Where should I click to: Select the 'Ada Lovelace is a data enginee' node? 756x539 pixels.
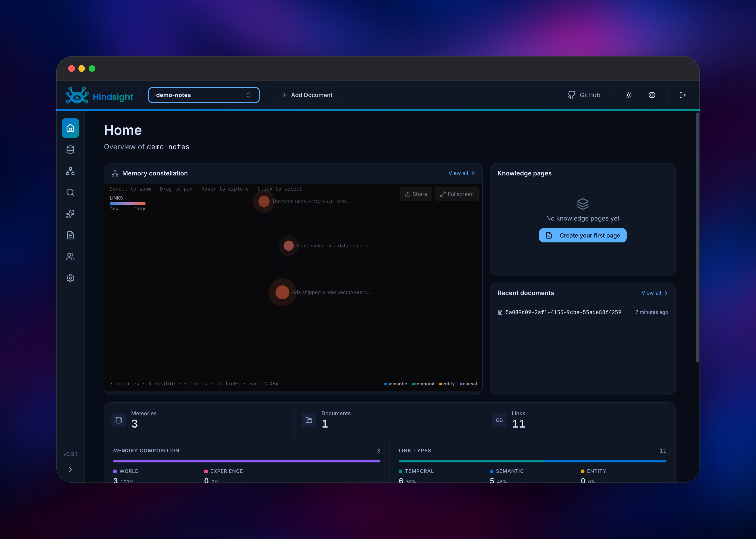point(289,246)
